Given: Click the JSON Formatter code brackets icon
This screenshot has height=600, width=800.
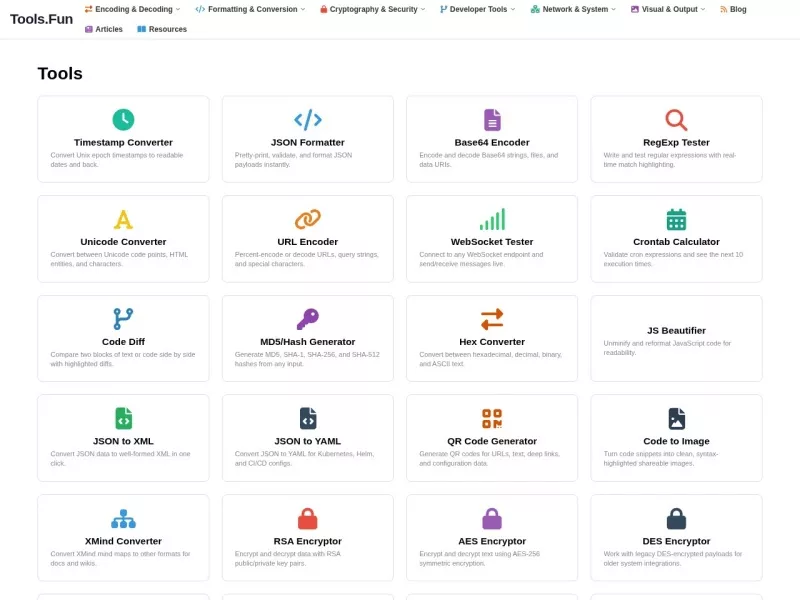Looking at the screenshot, I should [308, 120].
